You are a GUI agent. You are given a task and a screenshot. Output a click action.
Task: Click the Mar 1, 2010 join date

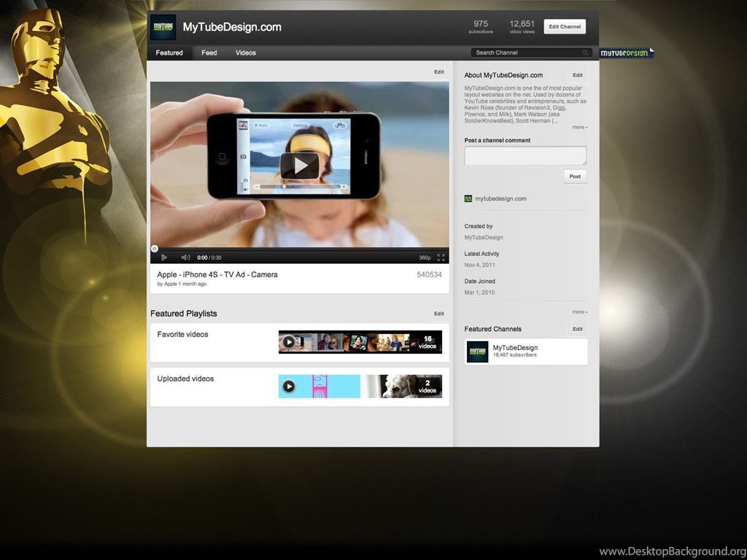point(480,292)
